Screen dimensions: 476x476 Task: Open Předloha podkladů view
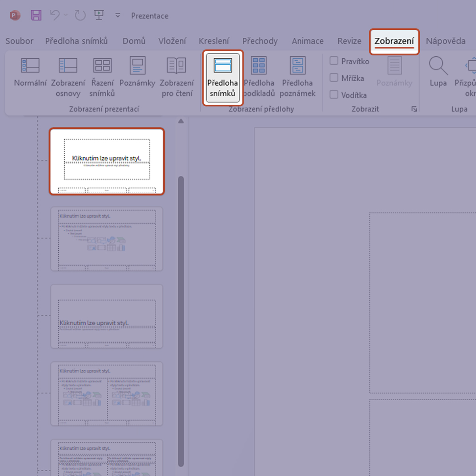[x=259, y=77]
